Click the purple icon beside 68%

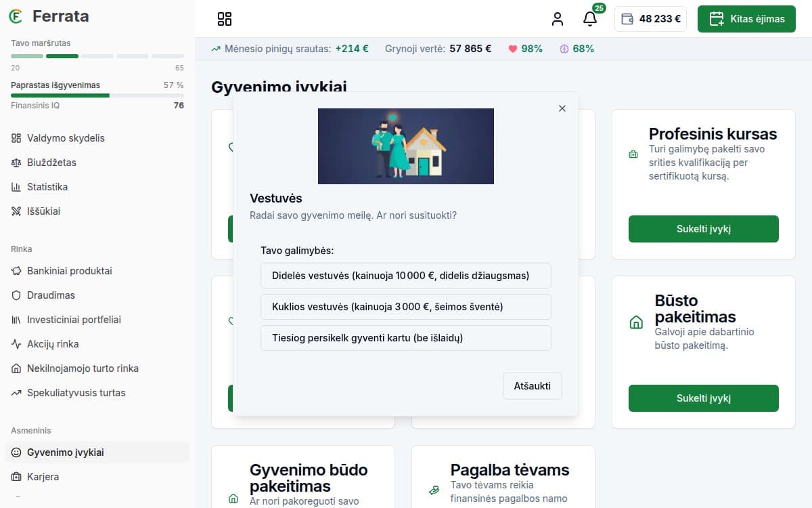pos(564,49)
